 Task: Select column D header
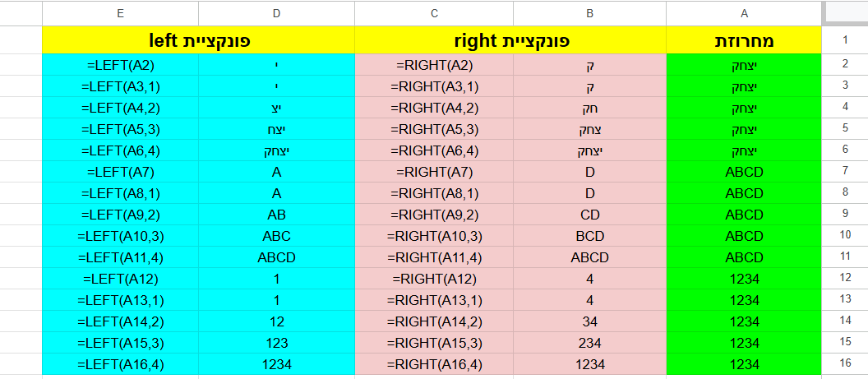pyautogui.click(x=276, y=13)
